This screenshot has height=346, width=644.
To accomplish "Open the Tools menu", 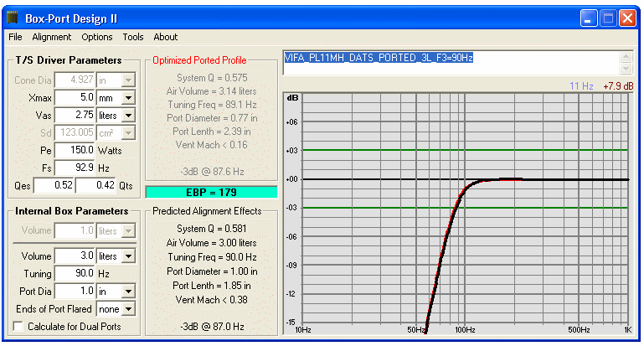I will [x=133, y=37].
